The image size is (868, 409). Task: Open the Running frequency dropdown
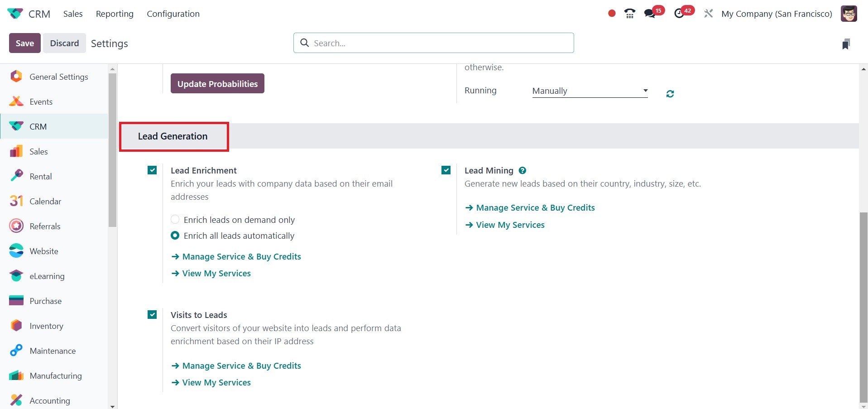click(590, 91)
